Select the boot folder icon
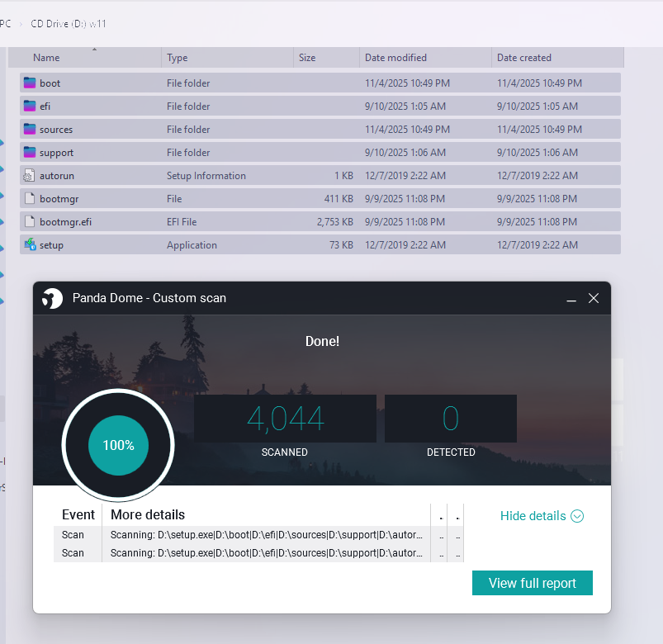 pos(30,83)
